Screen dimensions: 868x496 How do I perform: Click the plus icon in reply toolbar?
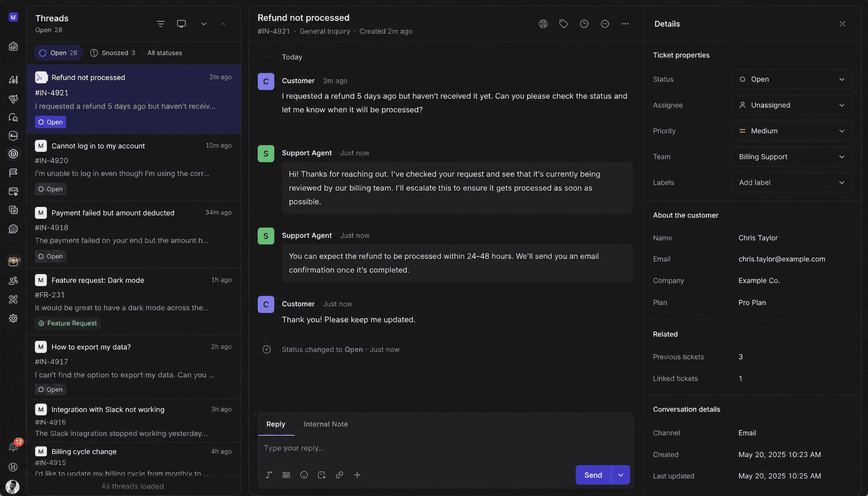357,475
